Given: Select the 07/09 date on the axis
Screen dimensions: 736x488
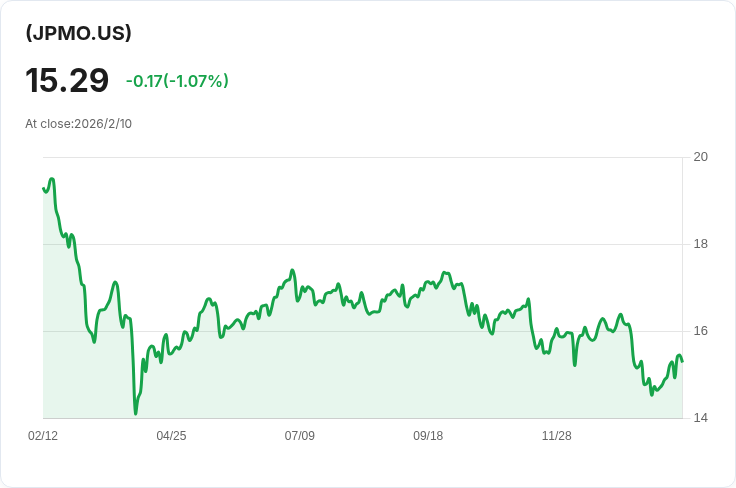Looking at the screenshot, I should [299, 436].
